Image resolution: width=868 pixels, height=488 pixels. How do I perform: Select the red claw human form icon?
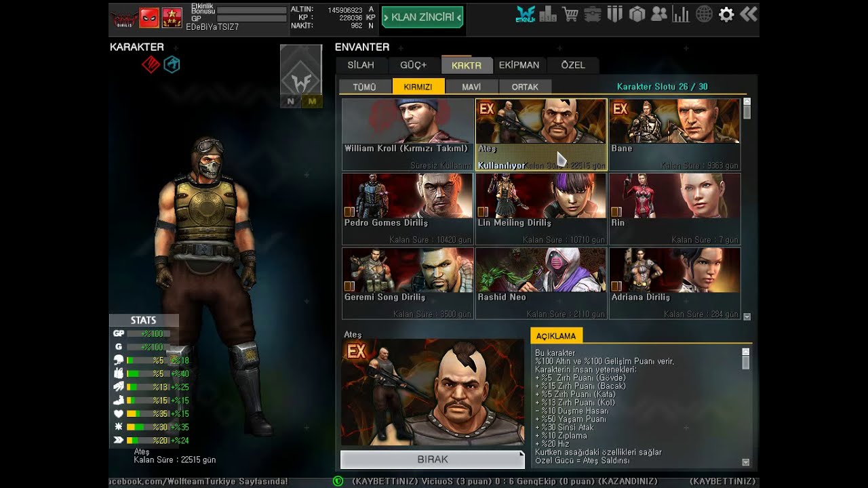point(151,64)
